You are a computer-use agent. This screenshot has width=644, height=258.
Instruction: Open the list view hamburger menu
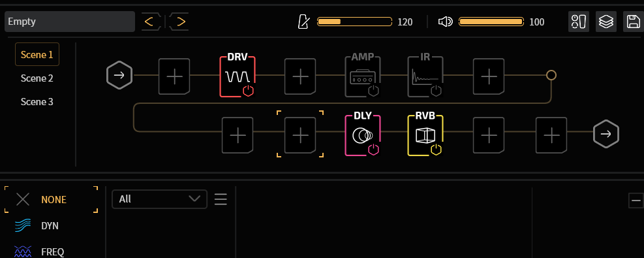tap(221, 199)
